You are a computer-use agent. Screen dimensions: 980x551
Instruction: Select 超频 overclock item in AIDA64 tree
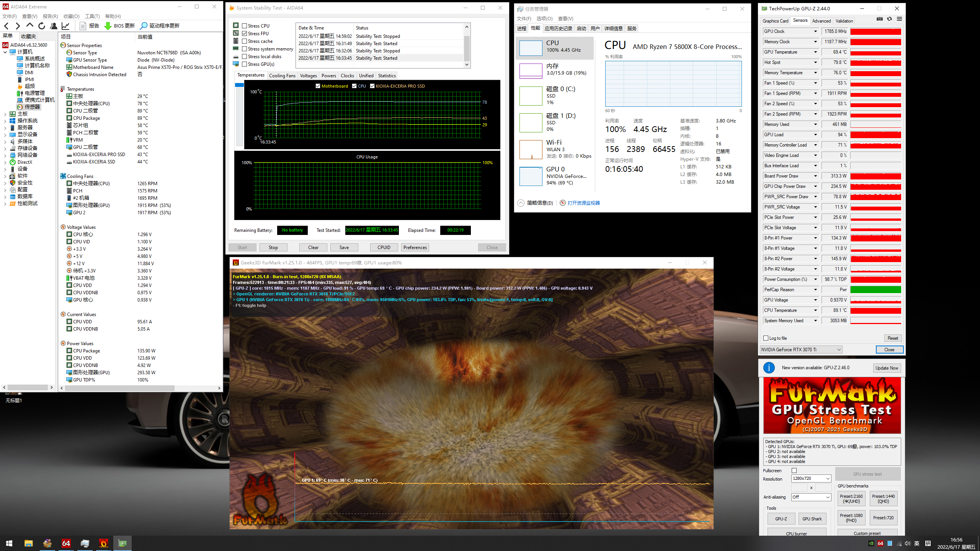coord(26,86)
